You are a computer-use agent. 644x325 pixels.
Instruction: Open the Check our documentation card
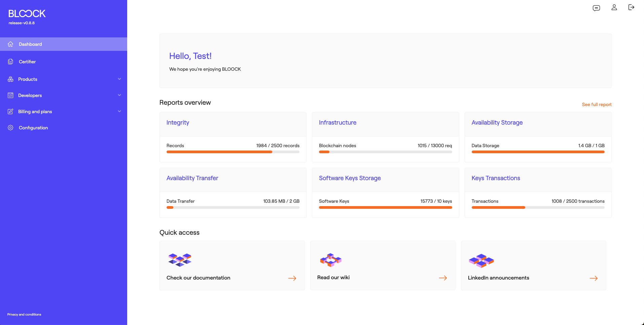pos(232,265)
